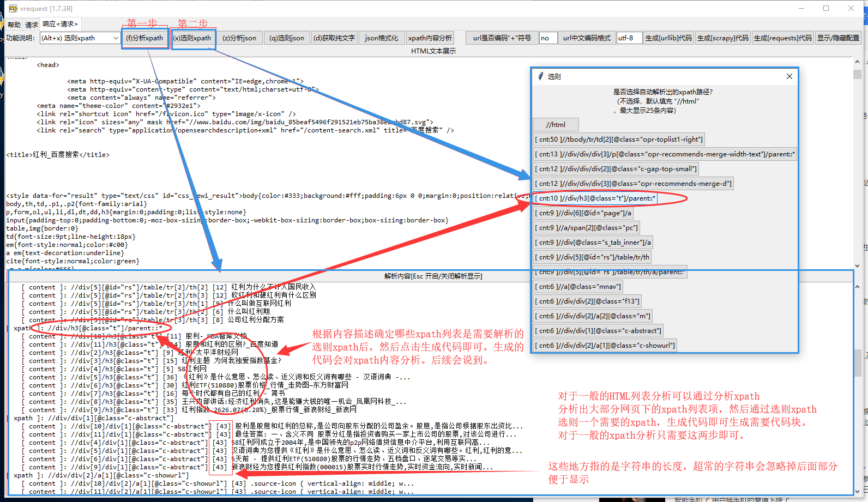The width and height of the screenshot is (868, 502).
Task: Choose cnt:12 c-gap-top-small xpath option
Action: pos(616,169)
